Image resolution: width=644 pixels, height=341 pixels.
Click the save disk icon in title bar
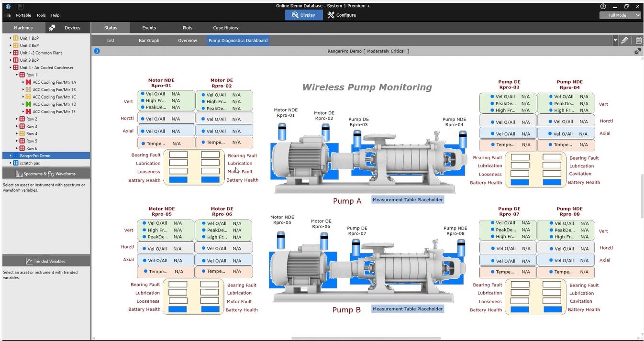coord(21,6)
